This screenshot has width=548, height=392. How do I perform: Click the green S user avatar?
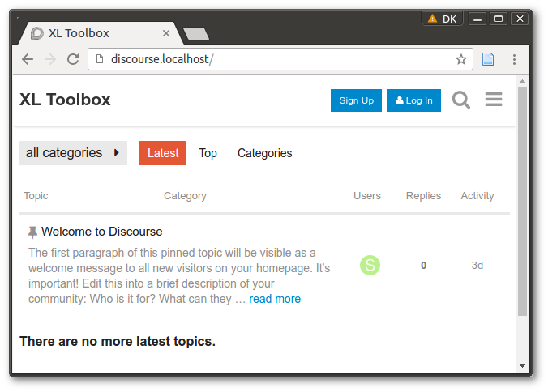pyautogui.click(x=370, y=266)
